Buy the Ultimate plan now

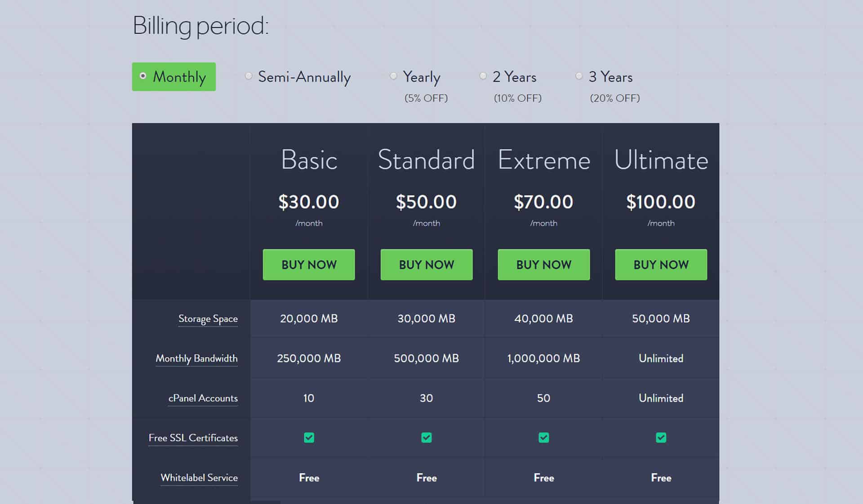coord(661,265)
